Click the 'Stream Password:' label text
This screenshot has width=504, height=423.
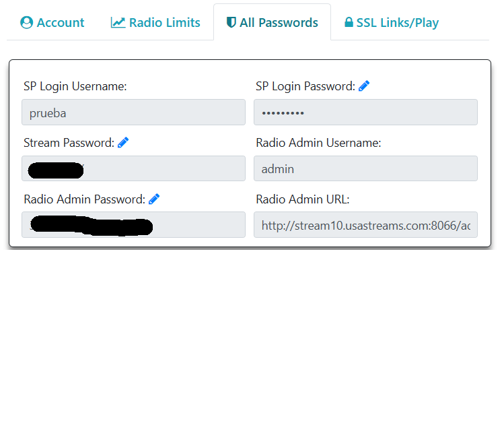[69, 143]
